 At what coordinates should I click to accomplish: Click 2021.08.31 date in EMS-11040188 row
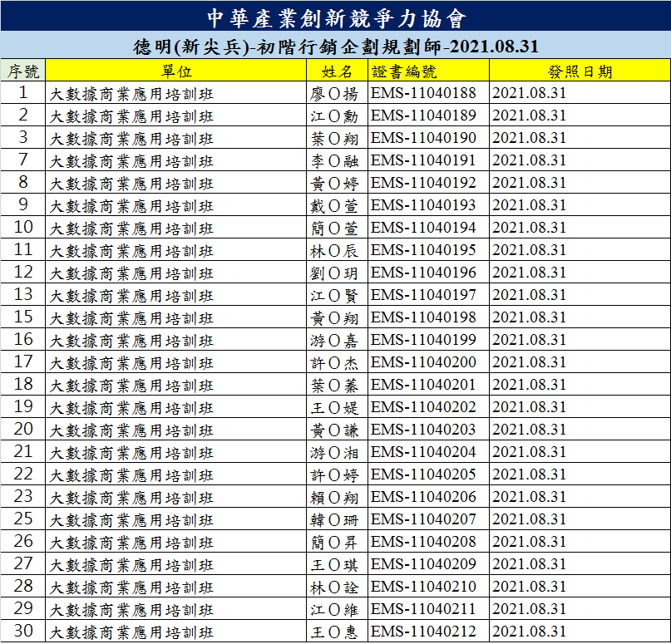tap(530, 93)
